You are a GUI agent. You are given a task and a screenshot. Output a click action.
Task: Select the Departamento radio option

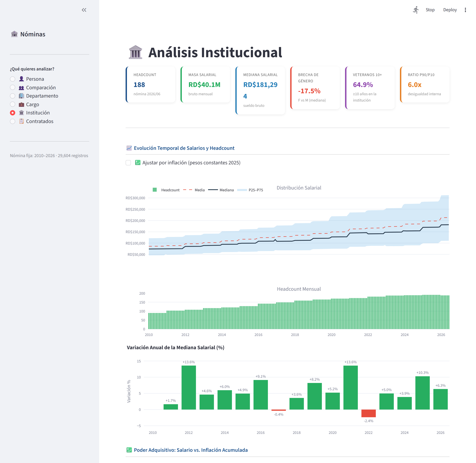coord(13,96)
